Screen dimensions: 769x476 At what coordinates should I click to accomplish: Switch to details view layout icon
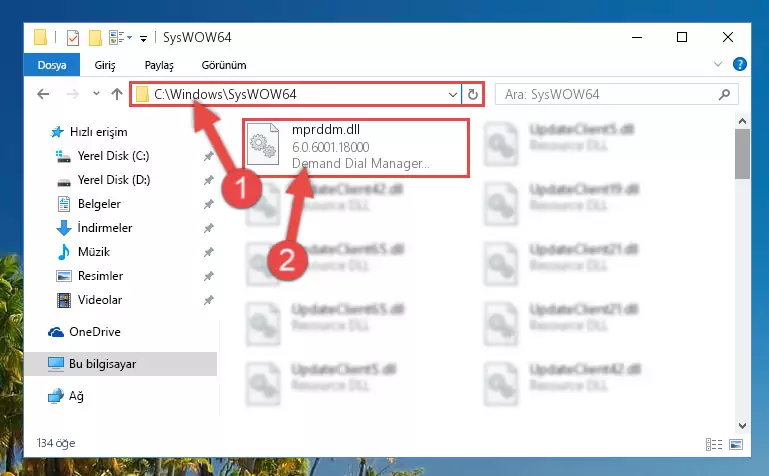pos(714,444)
